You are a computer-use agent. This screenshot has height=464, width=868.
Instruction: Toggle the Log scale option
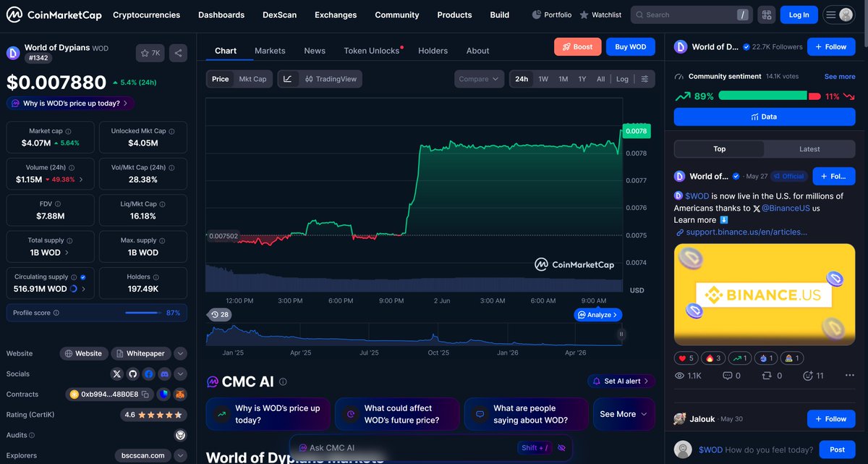coord(622,79)
